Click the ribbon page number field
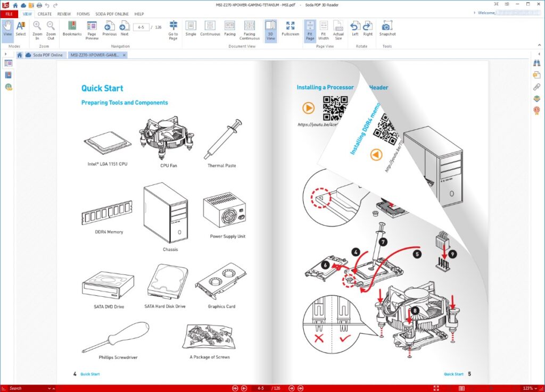Viewport: 545px width, 392px height. click(141, 27)
